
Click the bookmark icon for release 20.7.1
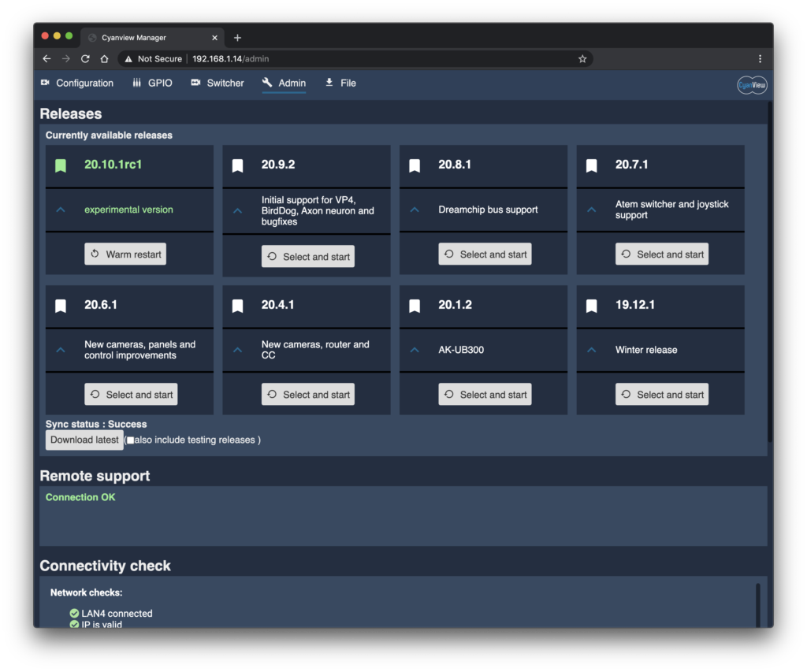591,165
